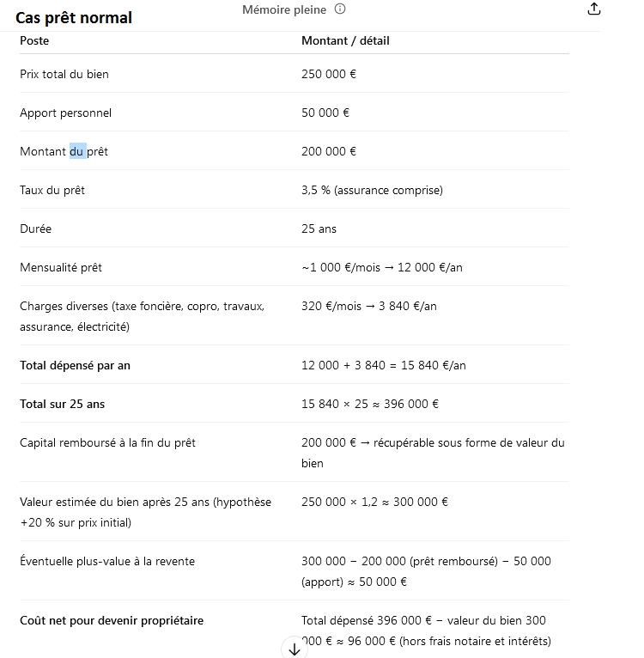Click the Total dépensé par an bold label
The image size is (644, 658).
(x=75, y=366)
